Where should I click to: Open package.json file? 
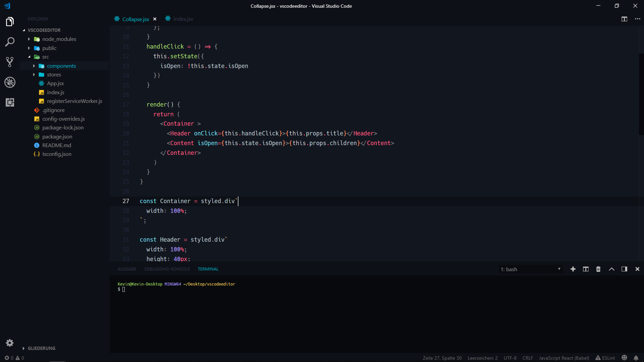57,137
